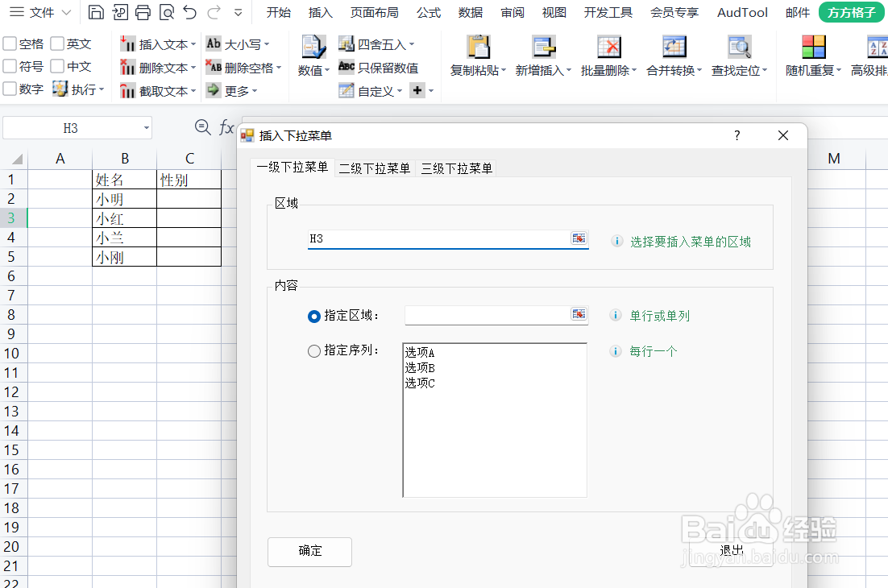The height and width of the screenshot is (588, 888).
Task: Switch to the 方方格子 ribbon tab
Action: pos(851,12)
